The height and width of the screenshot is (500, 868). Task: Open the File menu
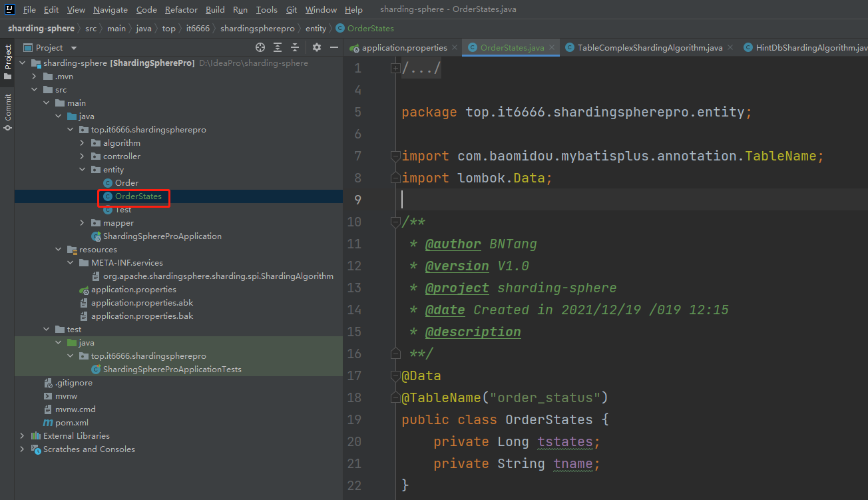(29, 9)
